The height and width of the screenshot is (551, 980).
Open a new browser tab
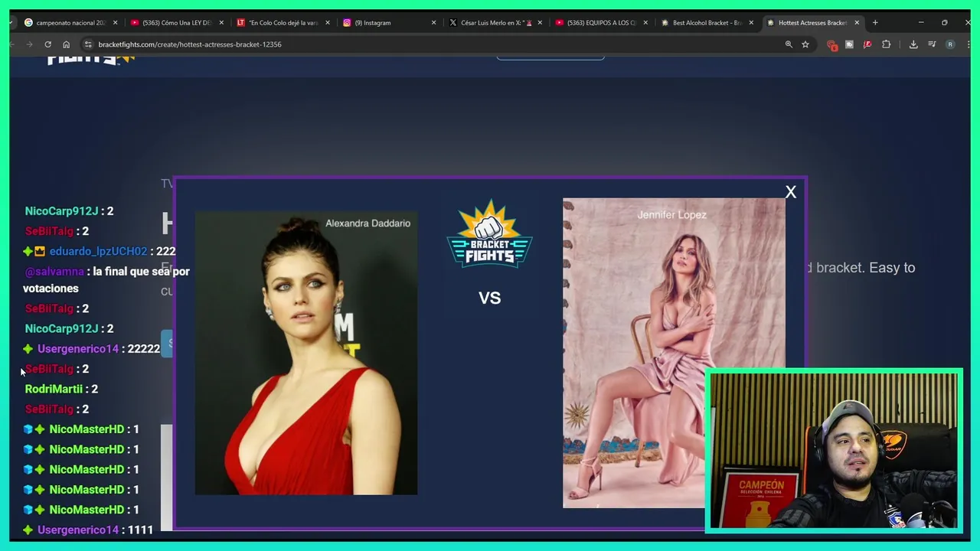point(875,23)
